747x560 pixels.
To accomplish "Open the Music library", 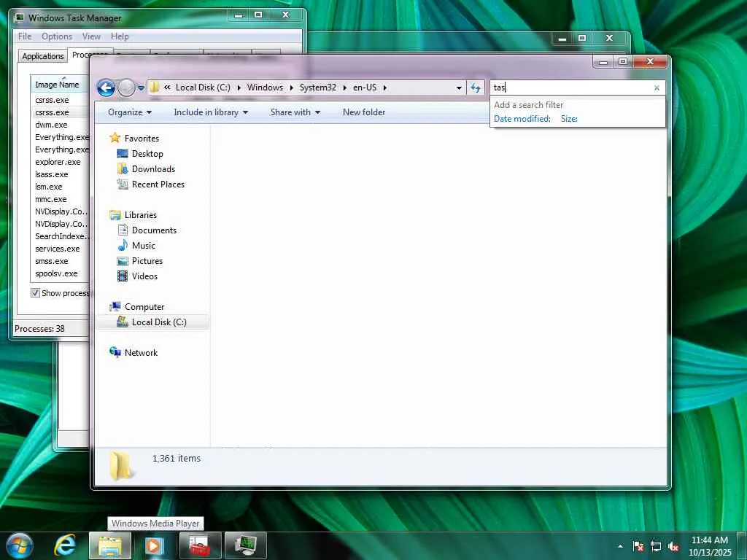I will tap(144, 246).
